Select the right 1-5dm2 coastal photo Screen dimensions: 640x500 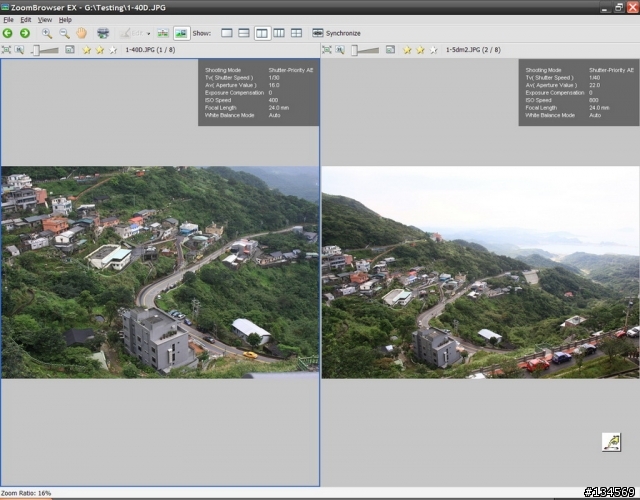[x=480, y=272]
